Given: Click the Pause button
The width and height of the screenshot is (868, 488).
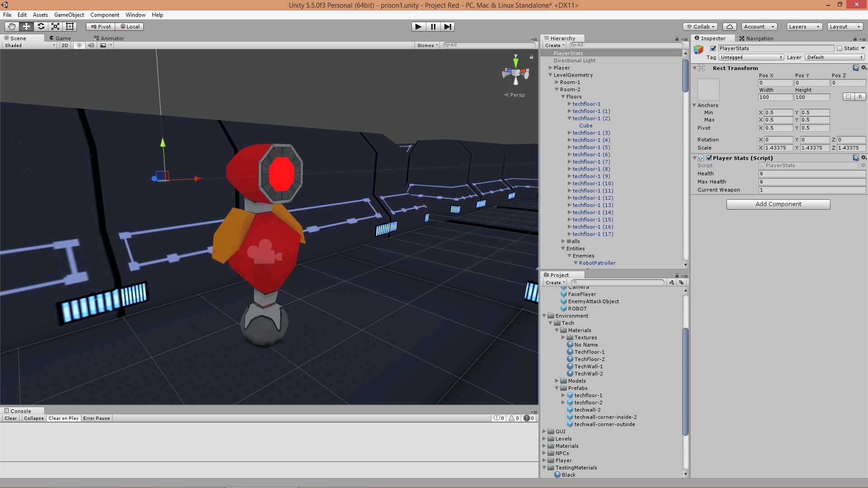Looking at the screenshot, I should point(433,27).
